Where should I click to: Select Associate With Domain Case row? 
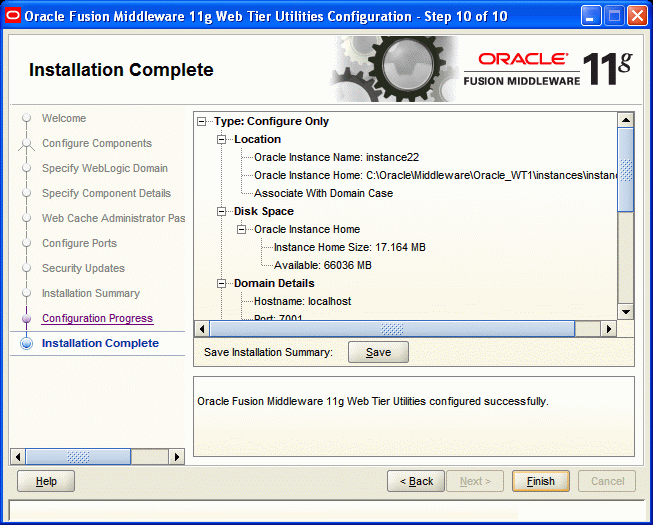(x=323, y=193)
